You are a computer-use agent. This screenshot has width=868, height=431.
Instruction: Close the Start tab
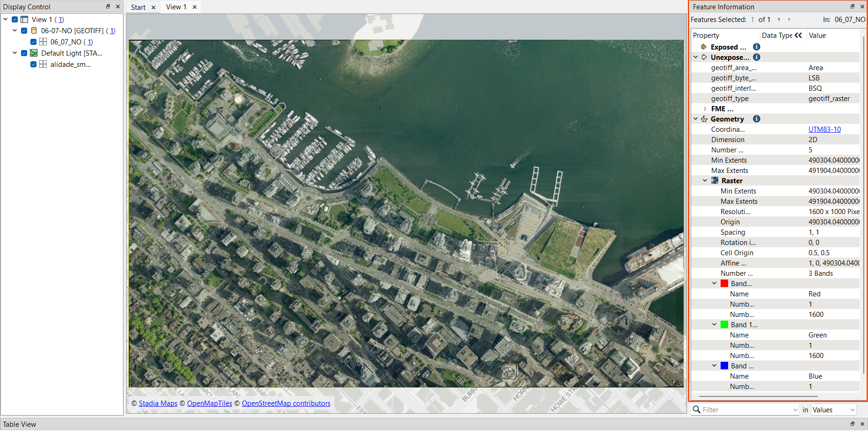click(x=153, y=7)
